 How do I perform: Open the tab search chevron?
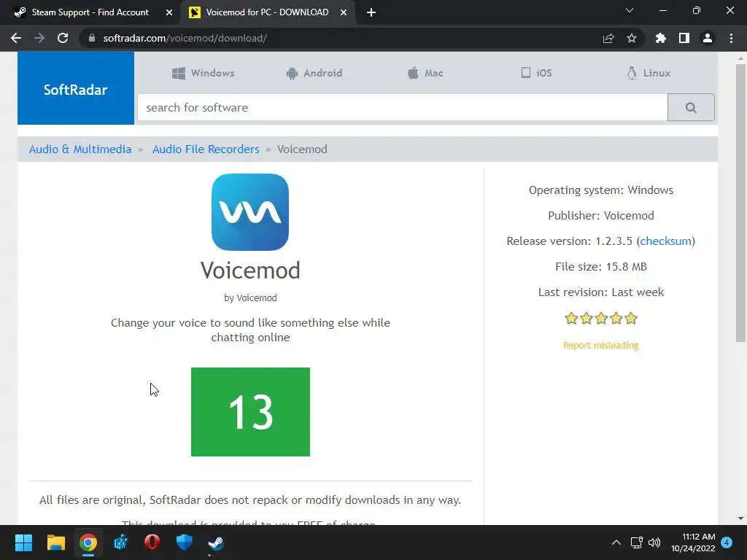(630, 10)
